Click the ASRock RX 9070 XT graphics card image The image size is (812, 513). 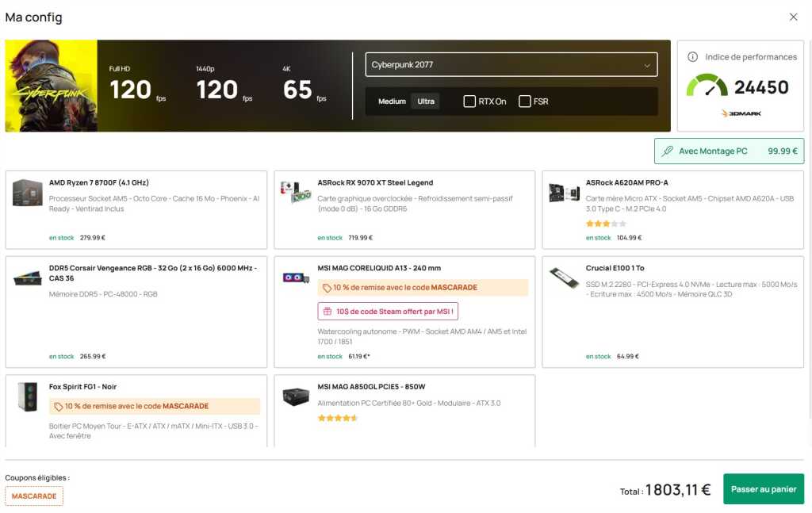point(296,193)
